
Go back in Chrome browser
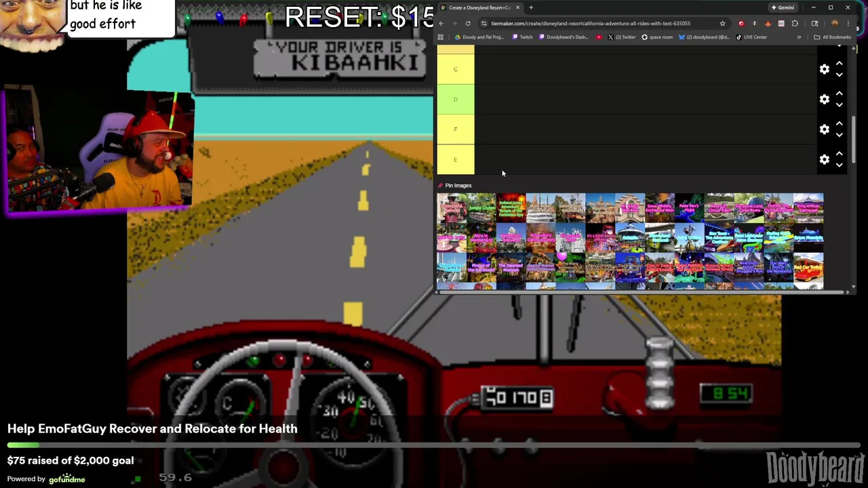click(x=441, y=23)
